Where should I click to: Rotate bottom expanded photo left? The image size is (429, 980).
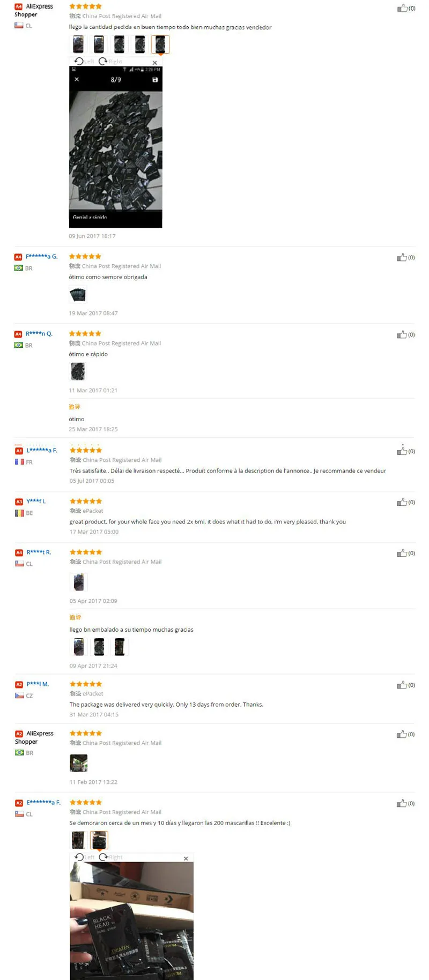(x=85, y=857)
